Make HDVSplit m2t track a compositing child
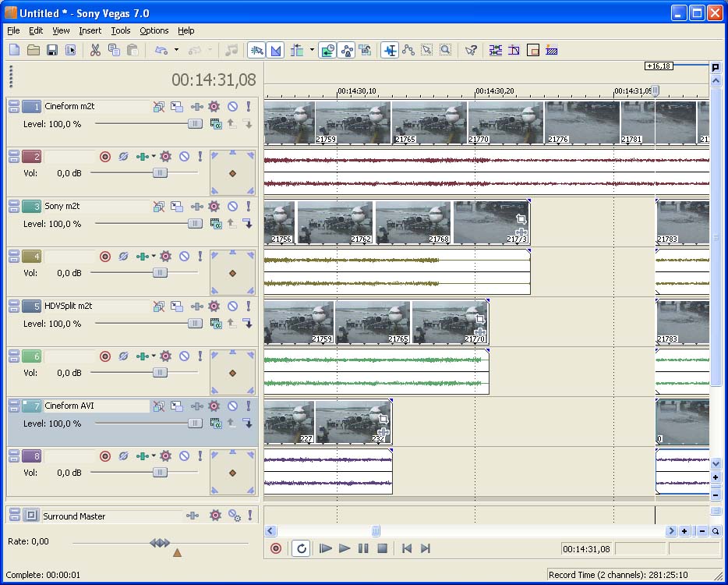The height and width of the screenshot is (585, 728). [x=248, y=324]
